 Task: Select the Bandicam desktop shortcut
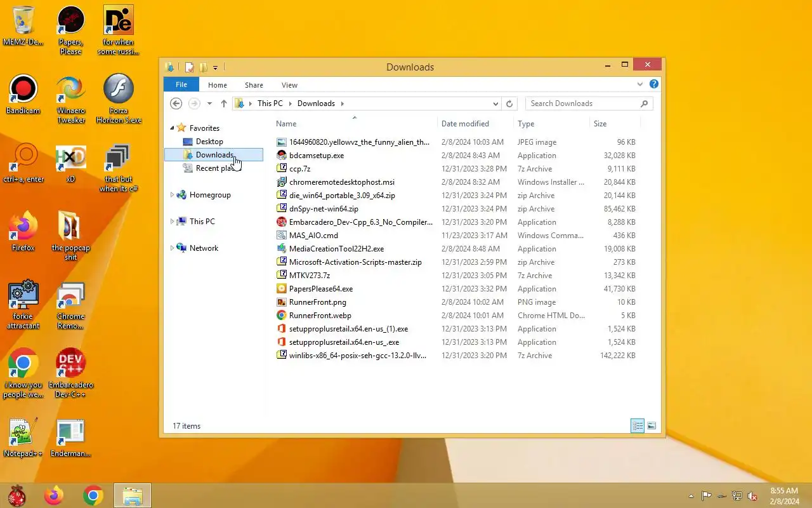pos(23,95)
